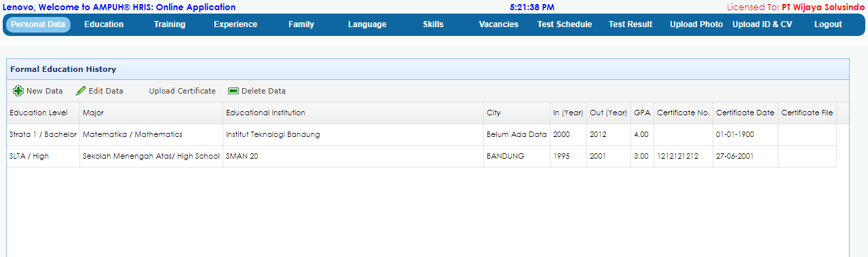The image size is (868, 257).
Task: Switch to the Education tab
Action: [104, 24]
